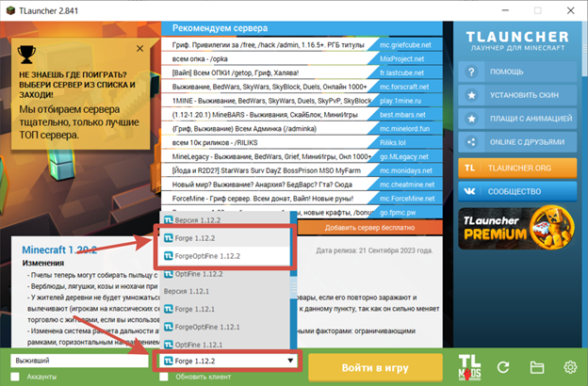Click the question mark help icon
The width and height of the screenshot is (588, 386).
click(x=471, y=72)
